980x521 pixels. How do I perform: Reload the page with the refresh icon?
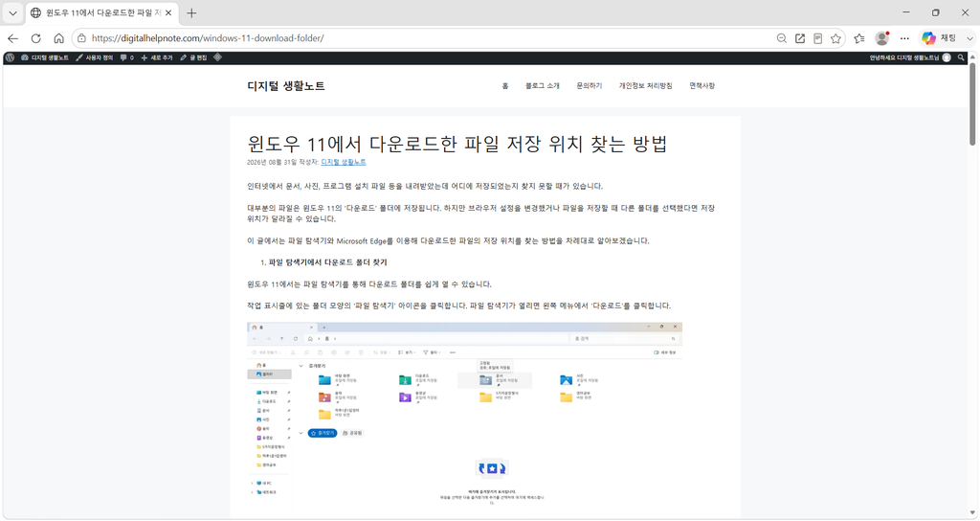[35, 38]
